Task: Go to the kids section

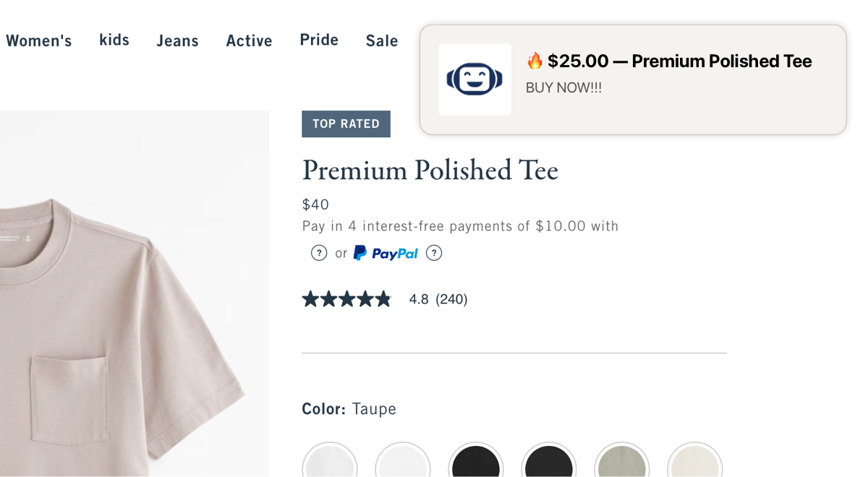Action: tap(114, 40)
